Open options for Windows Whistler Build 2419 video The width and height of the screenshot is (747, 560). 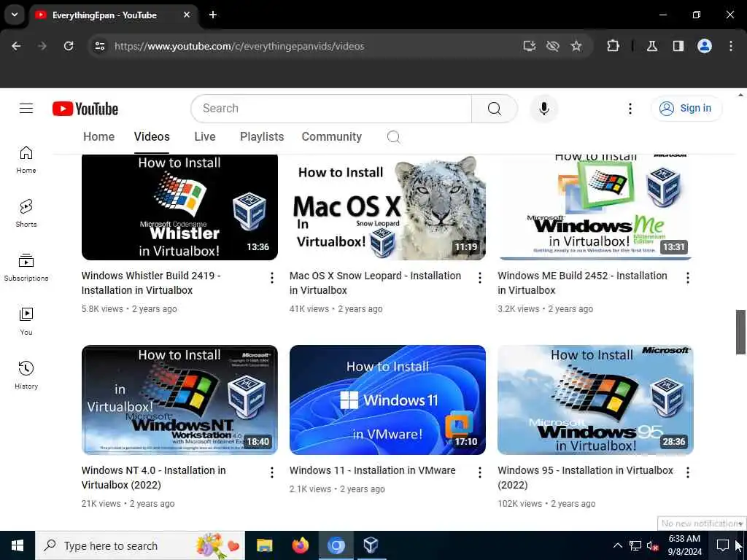[x=271, y=278]
